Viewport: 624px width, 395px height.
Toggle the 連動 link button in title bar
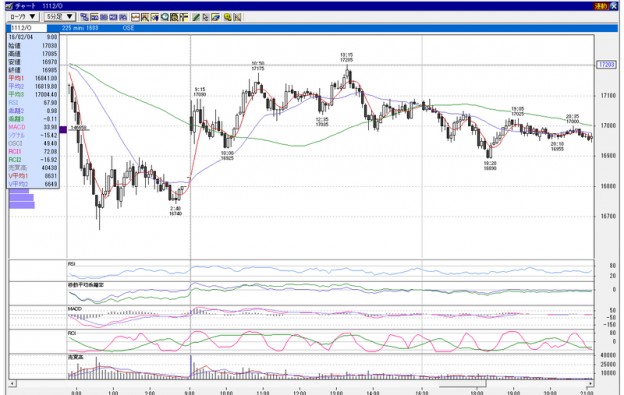(600, 6)
